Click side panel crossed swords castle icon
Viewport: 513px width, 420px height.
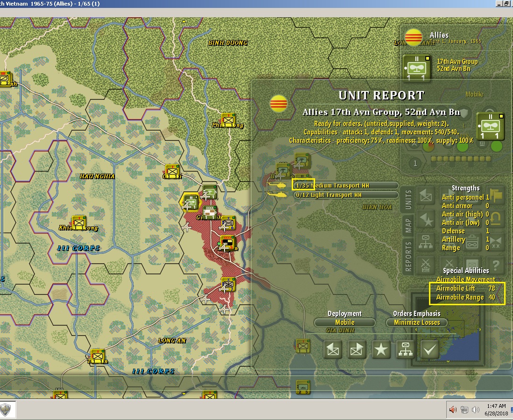[426, 266]
